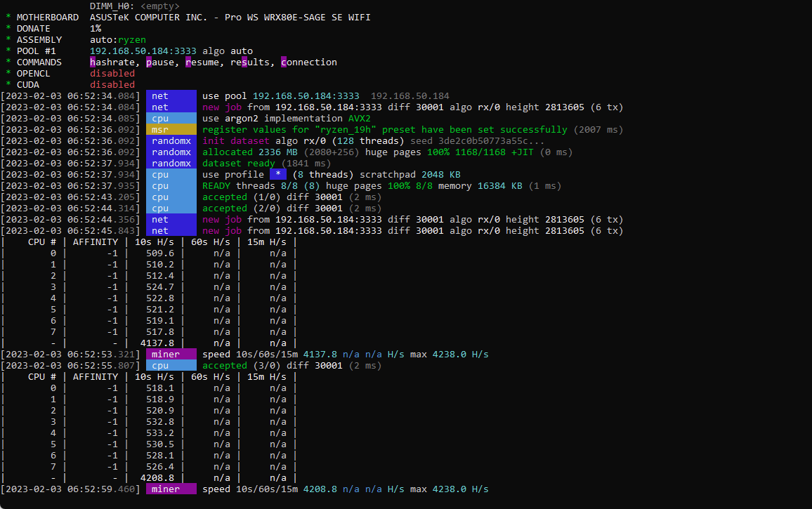Click the blue asterisk profile indicator
This screenshot has height=509, width=812.
click(277, 173)
